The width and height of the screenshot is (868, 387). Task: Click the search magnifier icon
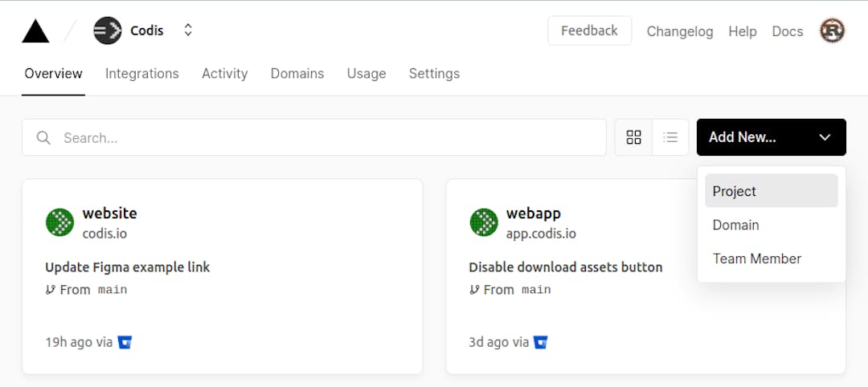(x=43, y=138)
